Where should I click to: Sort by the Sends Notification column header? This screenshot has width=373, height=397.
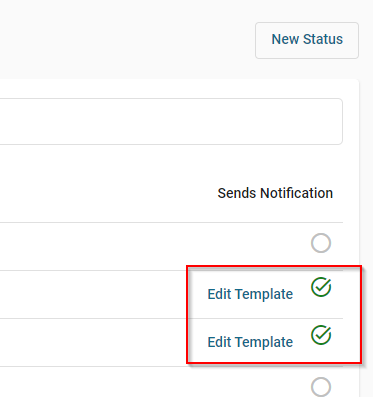click(275, 193)
